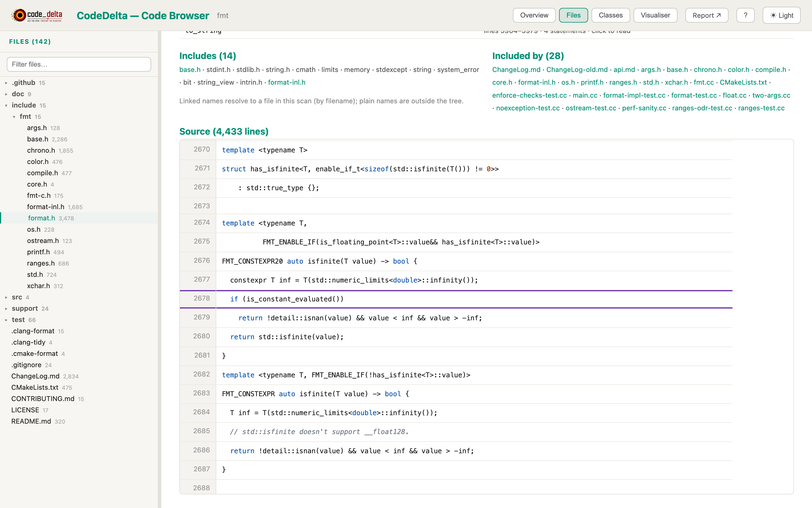Toggle the Light theme button

click(782, 16)
